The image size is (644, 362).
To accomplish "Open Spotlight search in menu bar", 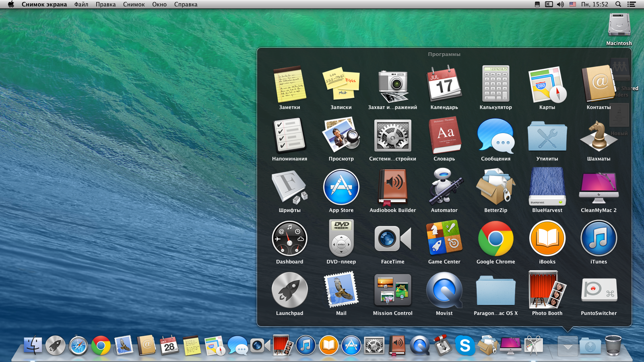I will [618, 4].
